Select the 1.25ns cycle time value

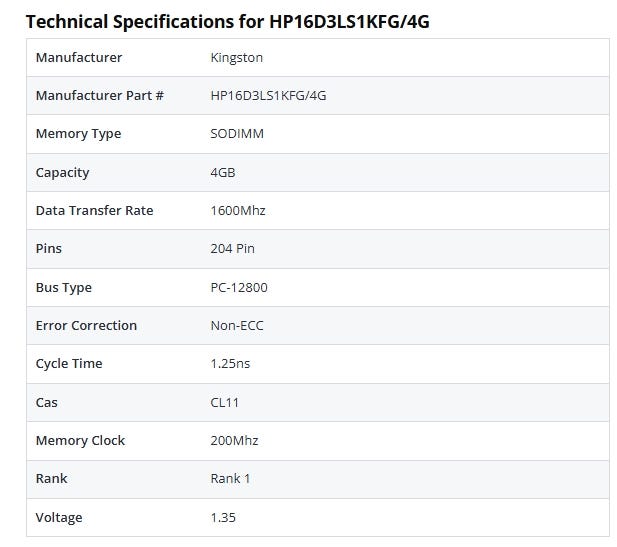(x=230, y=364)
